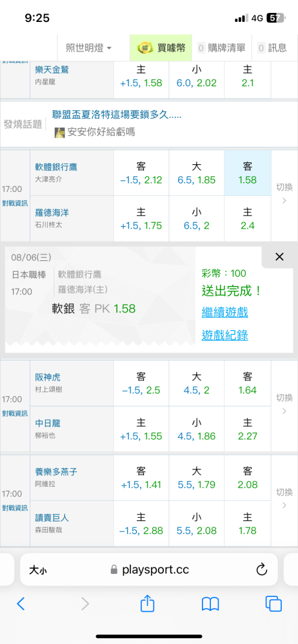The height and width of the screenshot is (644, 298).
Task: Open 養樂多燕子 team link
Action: click(56, 471)
